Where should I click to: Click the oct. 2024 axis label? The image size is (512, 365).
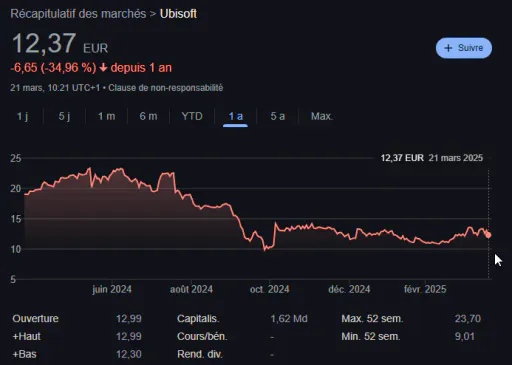[x=270, y=289]
